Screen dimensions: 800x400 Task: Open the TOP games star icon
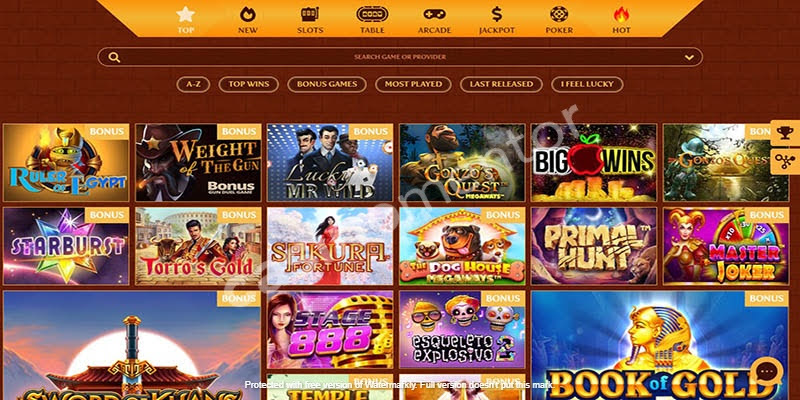(x=186, y=14)
